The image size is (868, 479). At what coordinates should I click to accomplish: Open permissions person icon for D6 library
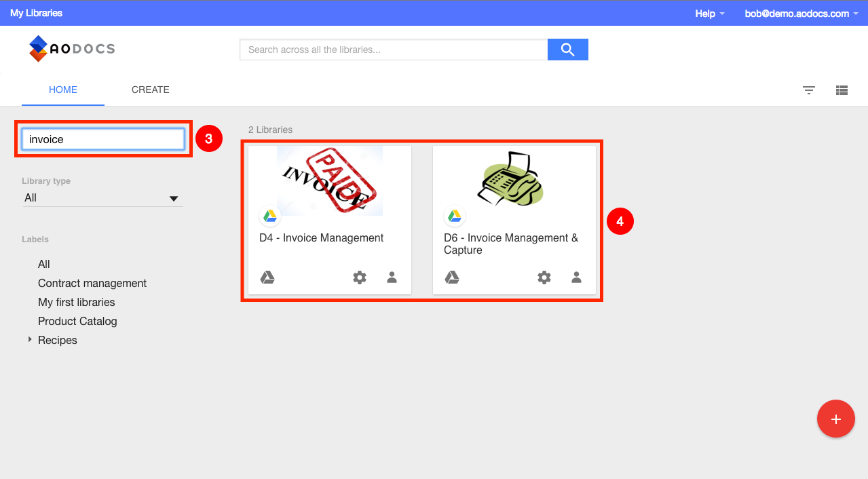pos(576,277)
